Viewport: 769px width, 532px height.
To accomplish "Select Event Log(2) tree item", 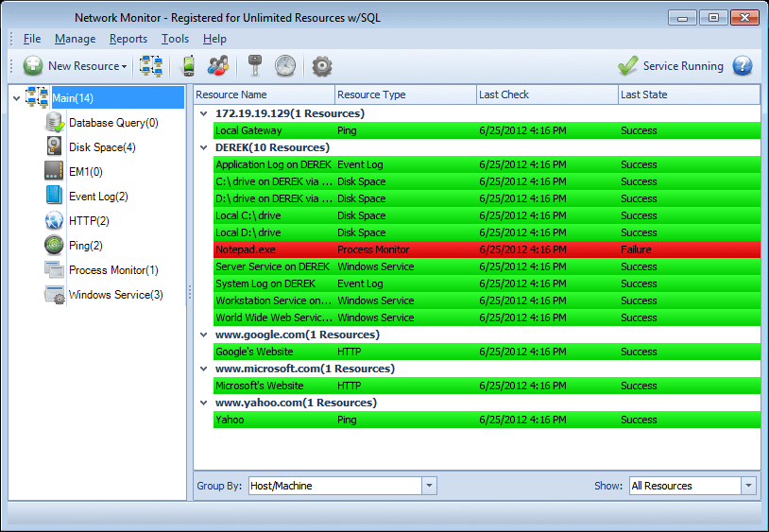I will pos(98,197).
